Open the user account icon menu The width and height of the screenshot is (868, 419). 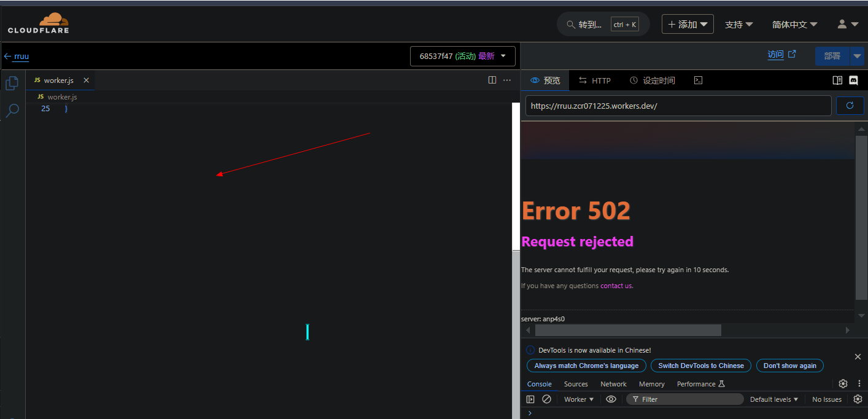(848, 24)
